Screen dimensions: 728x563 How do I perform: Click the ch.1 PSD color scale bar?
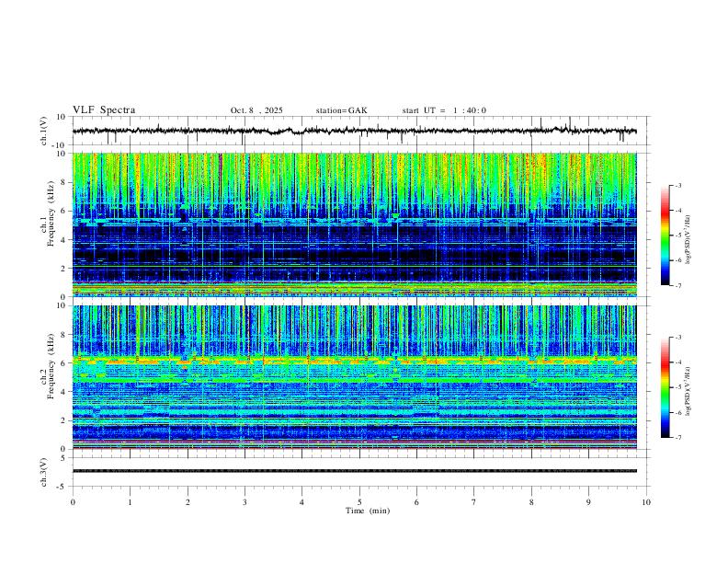(x=665, y=236)
